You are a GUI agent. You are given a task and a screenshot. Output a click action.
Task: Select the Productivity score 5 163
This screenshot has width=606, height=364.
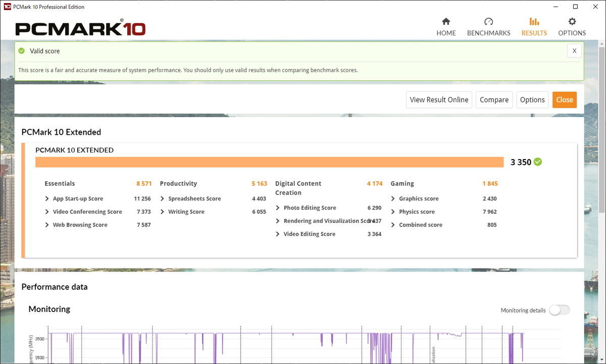(260, 184)
